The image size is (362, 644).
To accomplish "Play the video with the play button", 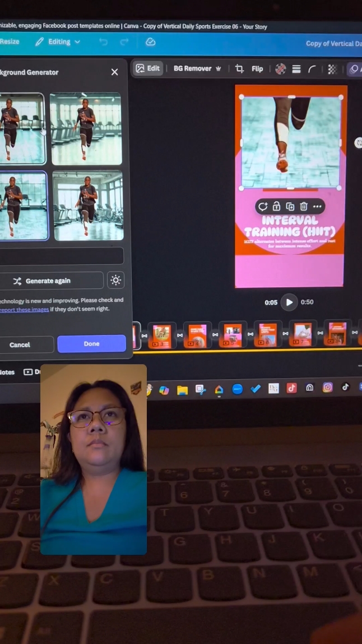I will tap(289, 302).
